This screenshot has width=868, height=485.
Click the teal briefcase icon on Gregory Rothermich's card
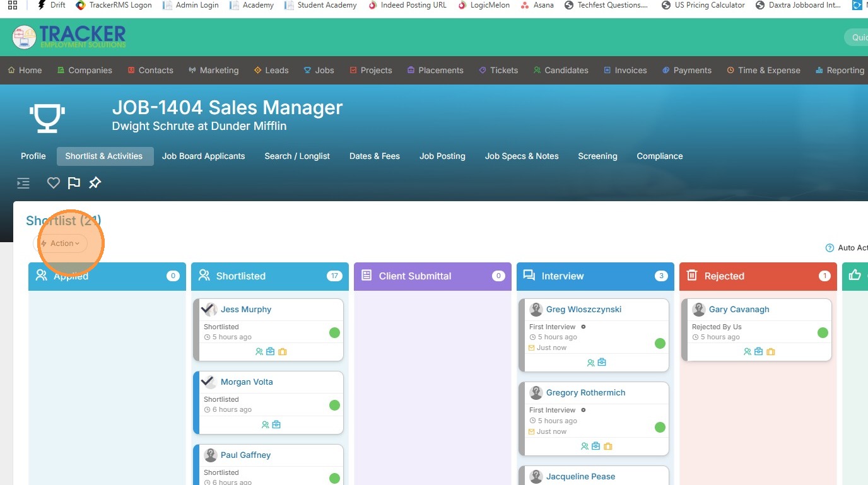596,447
